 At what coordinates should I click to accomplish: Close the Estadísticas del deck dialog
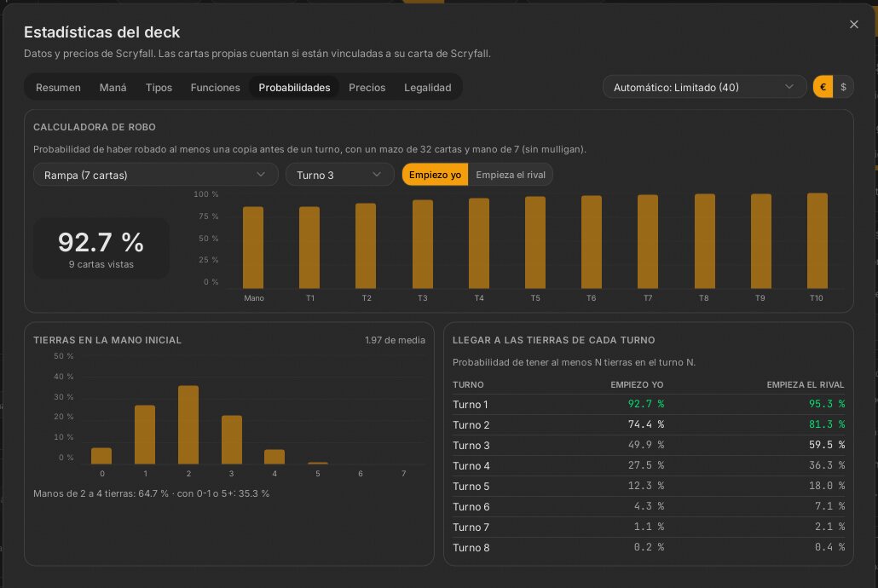click(853, 25)
